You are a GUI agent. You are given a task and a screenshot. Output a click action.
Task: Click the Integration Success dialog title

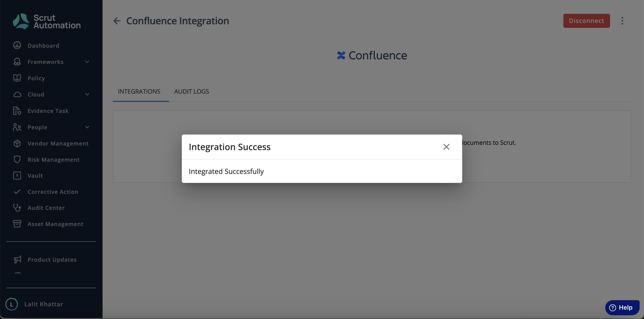[230, 147]
